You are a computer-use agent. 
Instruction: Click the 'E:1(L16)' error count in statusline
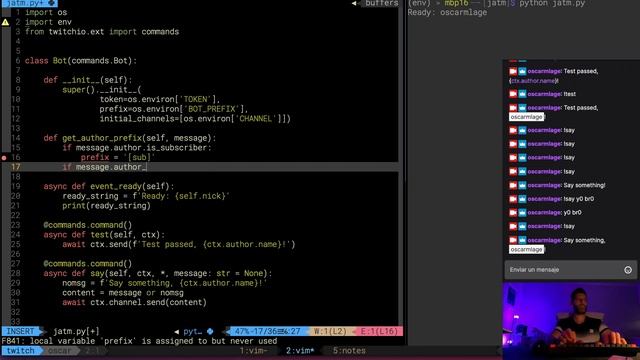pyautogui.click(x=379, y=331)
